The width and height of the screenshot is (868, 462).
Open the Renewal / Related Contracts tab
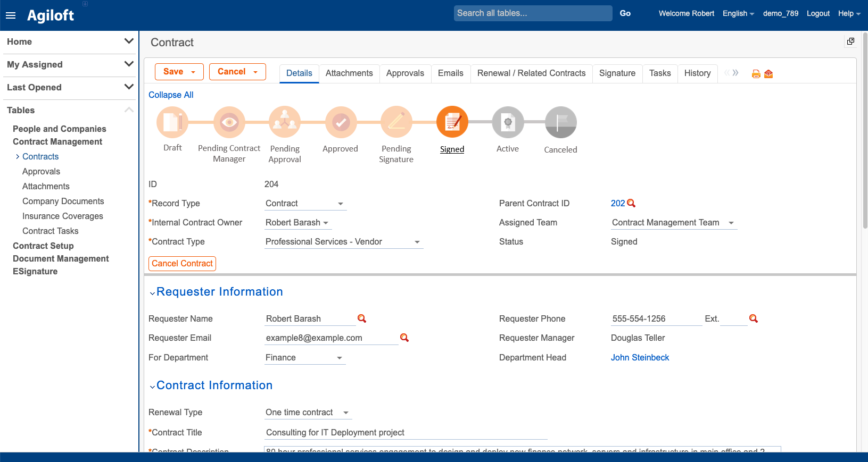pyautogui.click(x=531, y=73)
